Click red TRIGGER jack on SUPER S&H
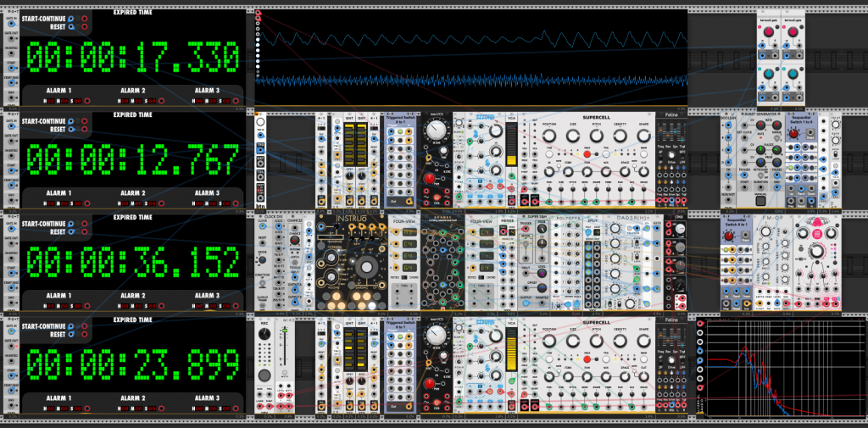 coord(526,231)
